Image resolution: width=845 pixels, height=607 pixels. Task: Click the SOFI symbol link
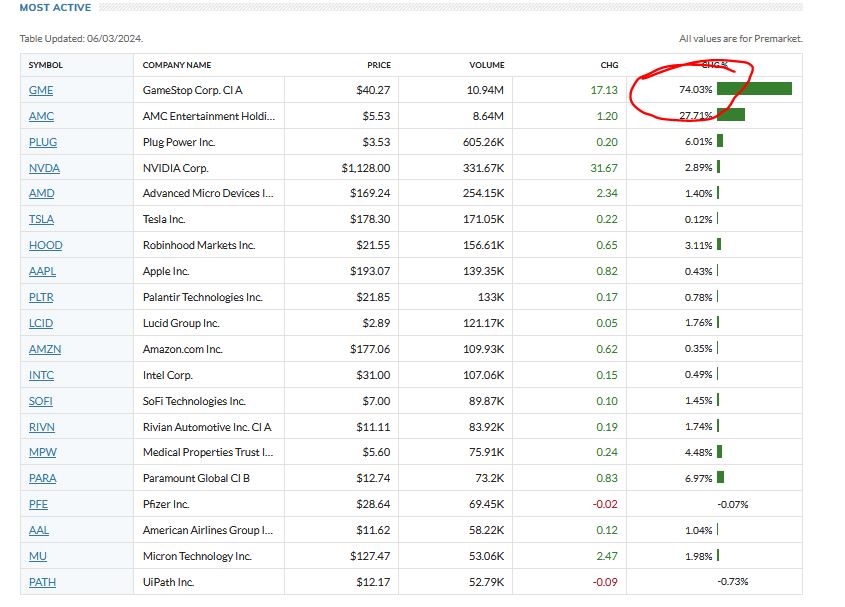coord(41,401)
